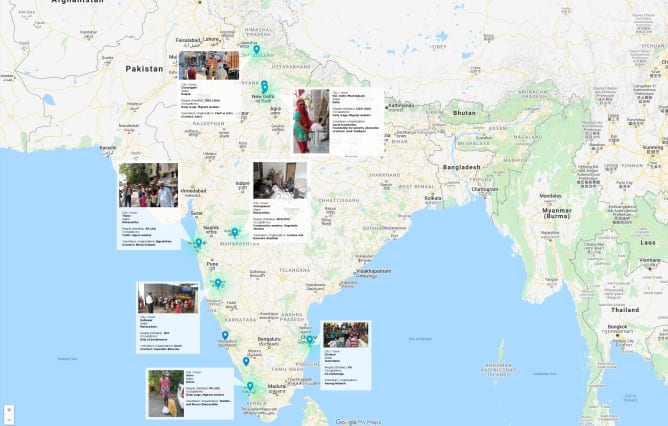
Task: Open the pin at Mangaluru on the coast
Action: tap(225, 336)
